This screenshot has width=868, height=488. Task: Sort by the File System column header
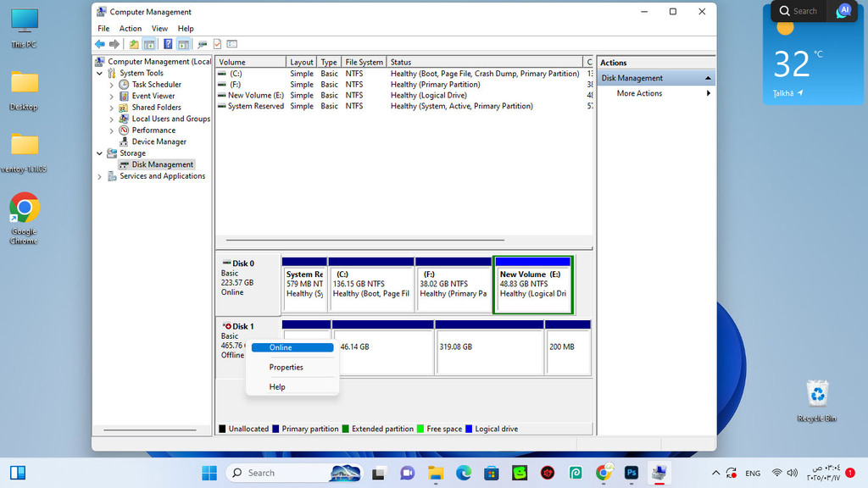tap(364, 62)
